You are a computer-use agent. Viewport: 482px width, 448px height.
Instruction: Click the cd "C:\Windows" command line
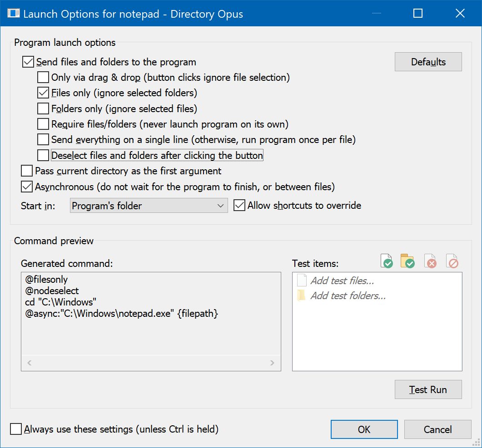pyautogui.click(x=60, y=302)
